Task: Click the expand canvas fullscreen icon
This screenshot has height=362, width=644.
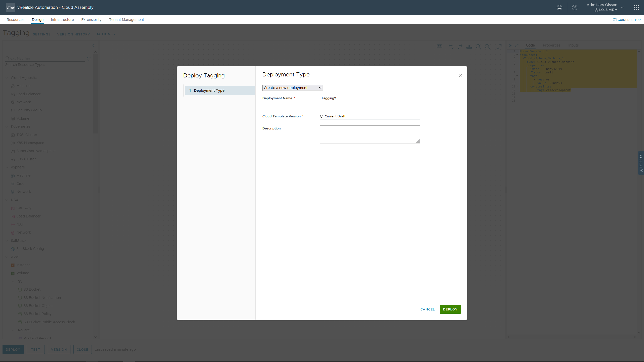Action: tap(499, 47)
